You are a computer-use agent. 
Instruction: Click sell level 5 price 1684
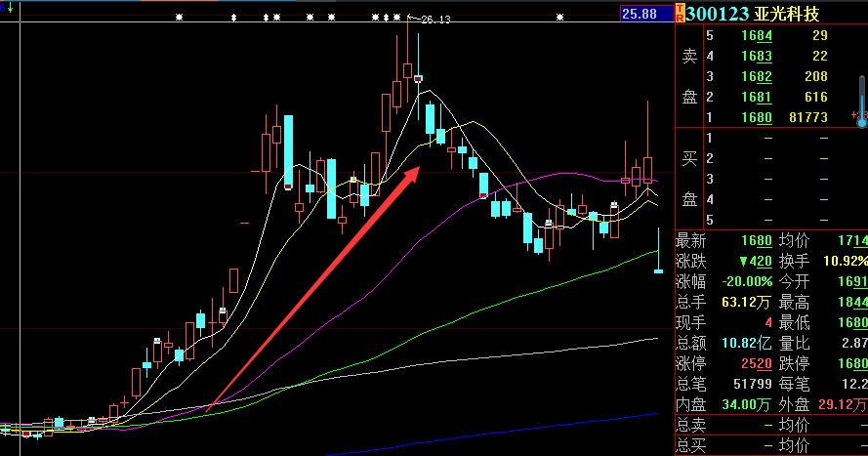coord(757,35)
